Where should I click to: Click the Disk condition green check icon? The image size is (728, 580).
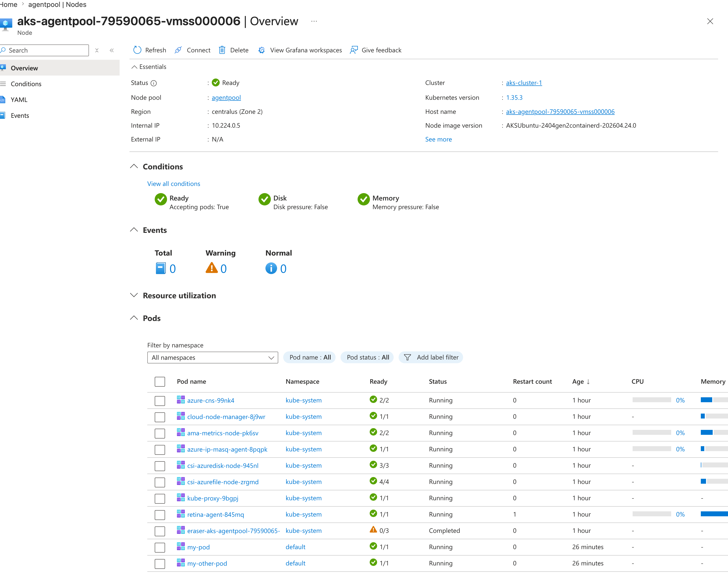coord(264,199)
